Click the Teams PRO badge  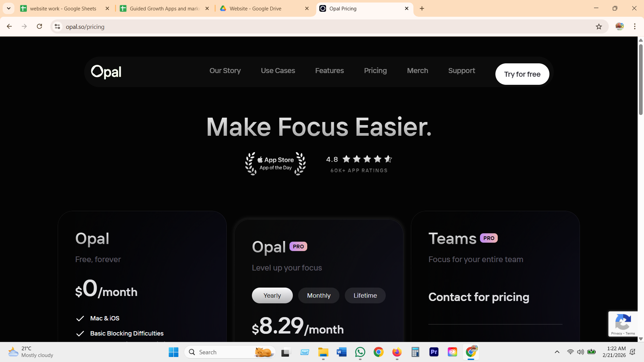[x=489, y=238]
